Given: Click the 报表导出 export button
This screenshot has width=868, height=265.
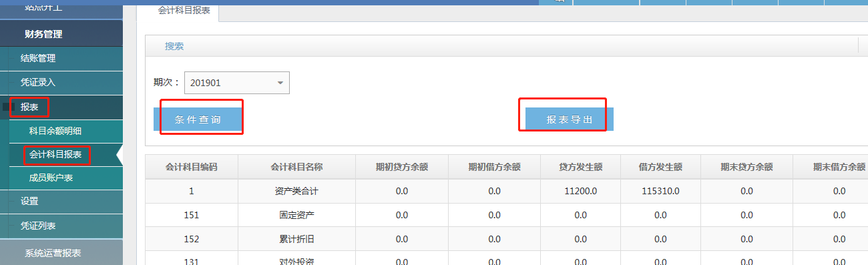Looking at the screenshot, I should coord(570,119).
